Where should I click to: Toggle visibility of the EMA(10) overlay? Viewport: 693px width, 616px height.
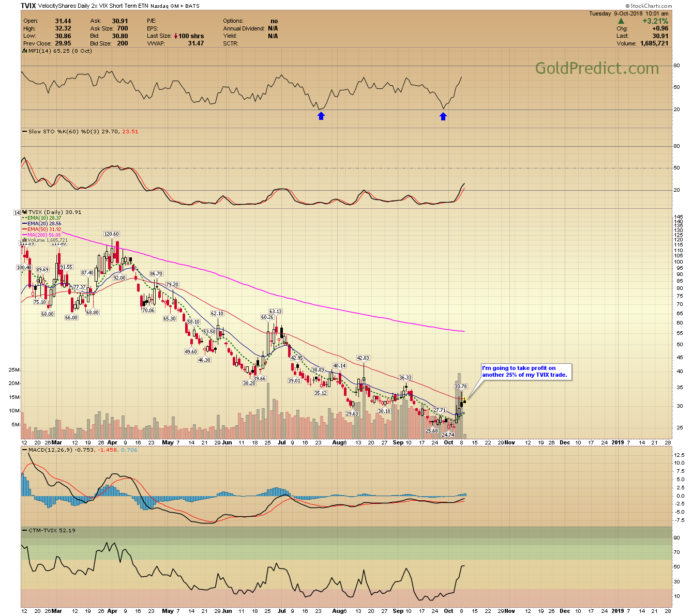tap(25, 218)
